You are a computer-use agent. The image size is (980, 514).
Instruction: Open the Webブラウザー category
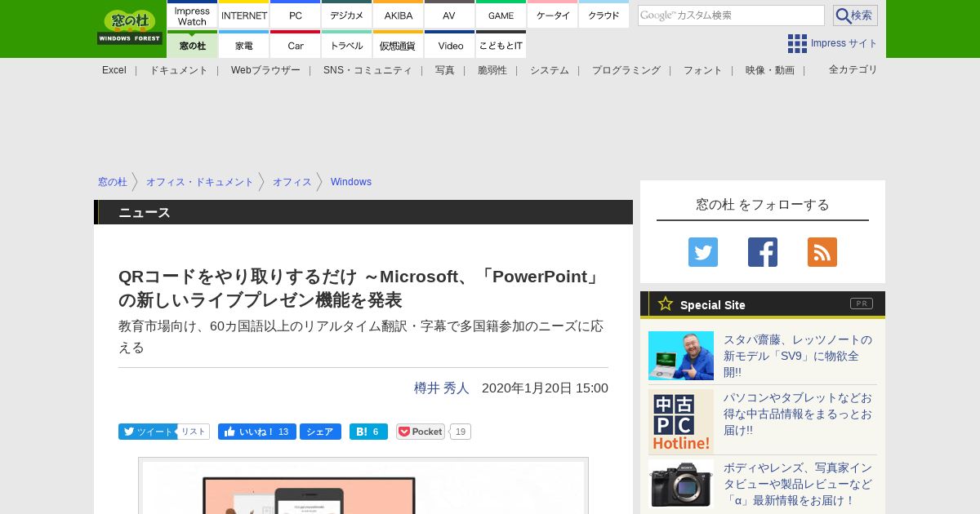click(265, 70)
